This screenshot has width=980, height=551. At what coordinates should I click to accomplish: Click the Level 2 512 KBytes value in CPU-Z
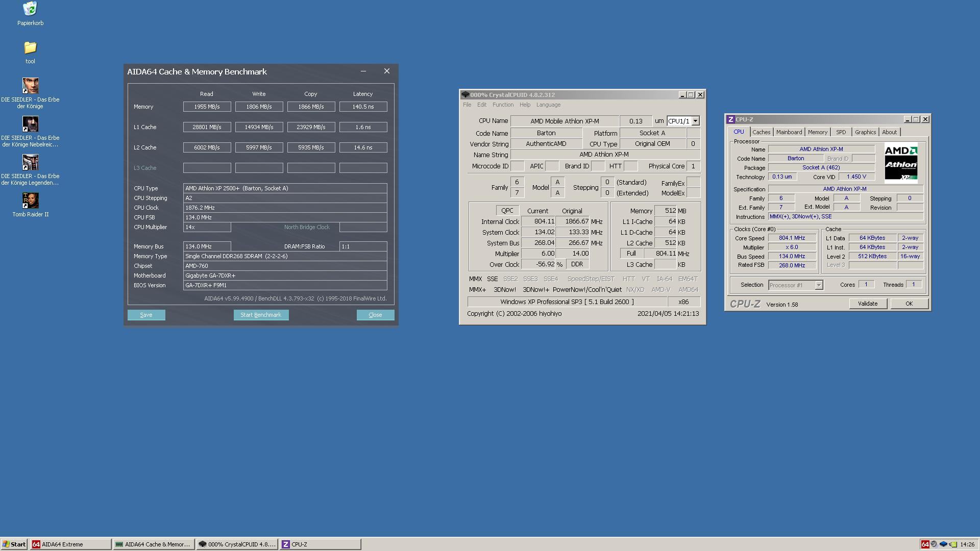(x=872, y=257)
